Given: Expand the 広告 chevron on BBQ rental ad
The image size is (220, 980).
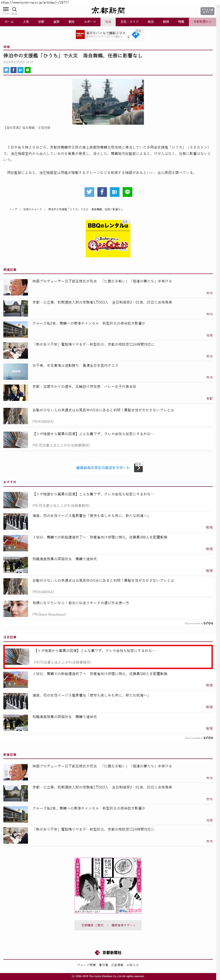Looking at the screenshot, I should pos(126,222).
